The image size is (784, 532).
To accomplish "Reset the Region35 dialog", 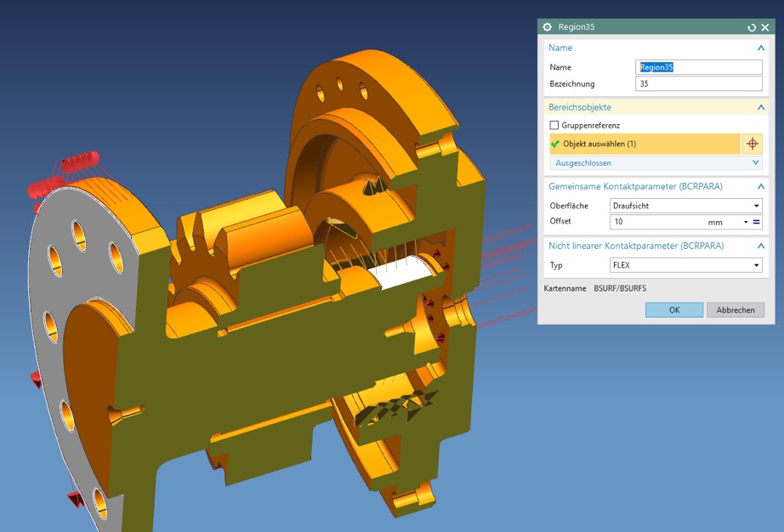I will (751, 26).
